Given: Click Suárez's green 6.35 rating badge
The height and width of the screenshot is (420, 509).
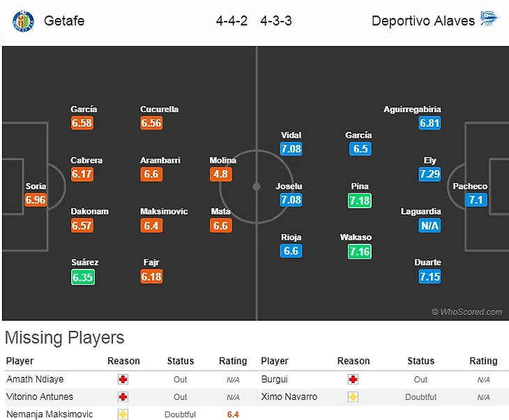Looking at the screenshot, I should (x=82, y=277).
